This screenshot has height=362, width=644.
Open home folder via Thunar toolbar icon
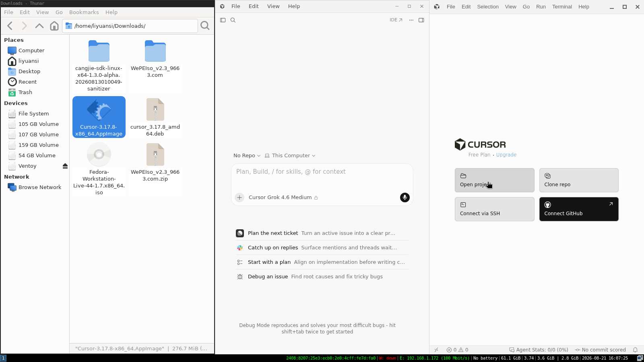[x=54, y=26]
